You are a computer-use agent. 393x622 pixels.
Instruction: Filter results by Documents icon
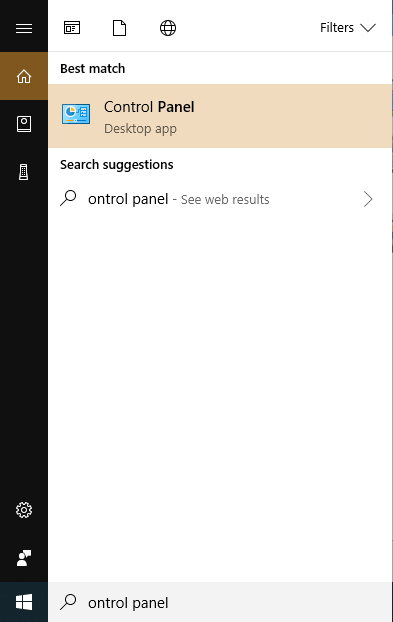point(119,28)
